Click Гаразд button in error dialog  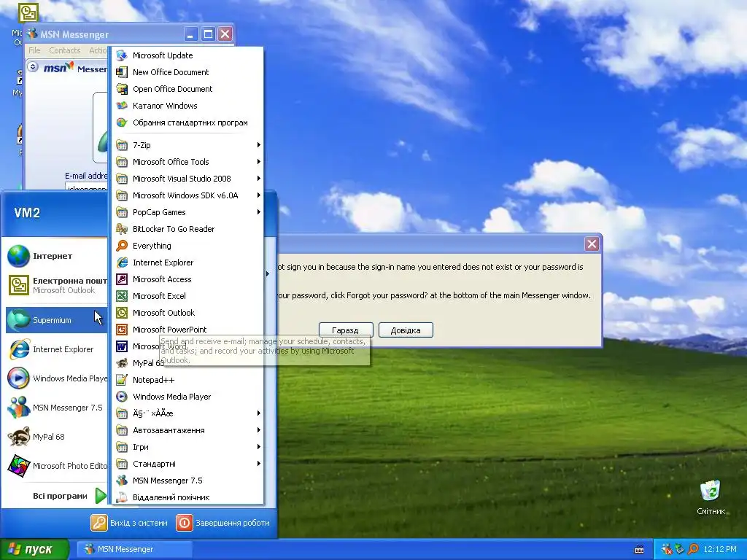345,330
